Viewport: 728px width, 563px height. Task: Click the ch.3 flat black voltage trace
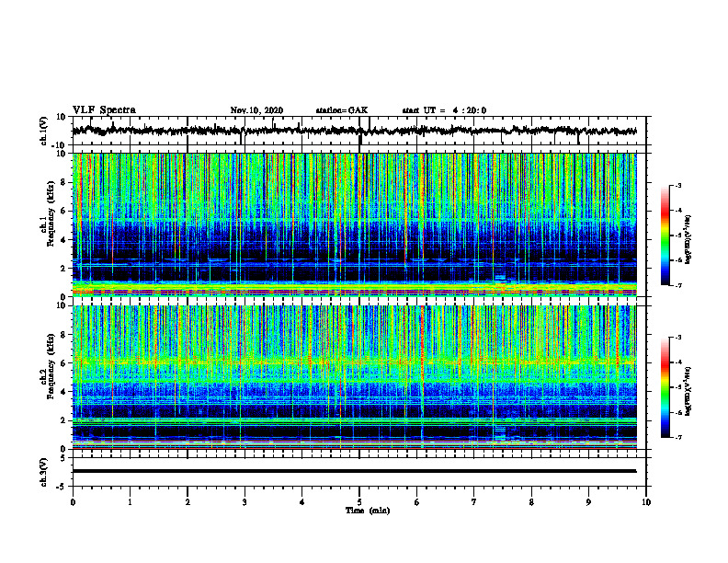pos(354,471)
